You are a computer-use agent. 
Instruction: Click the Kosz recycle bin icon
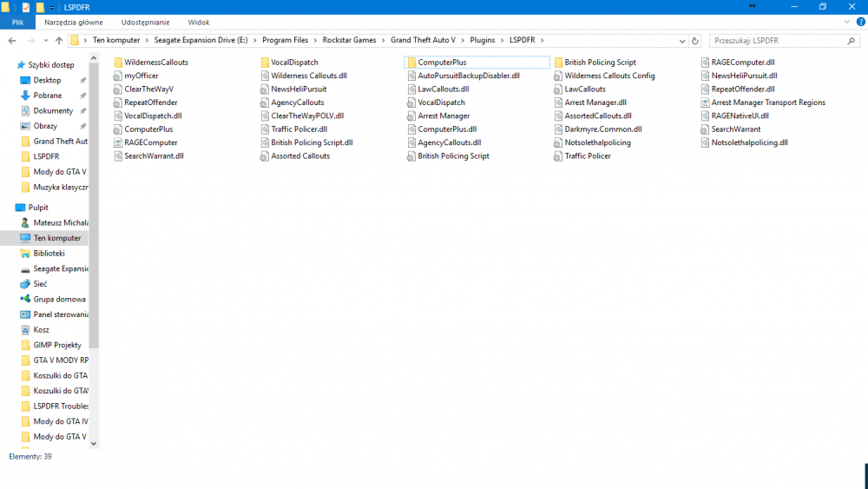(x=25, y=329)
